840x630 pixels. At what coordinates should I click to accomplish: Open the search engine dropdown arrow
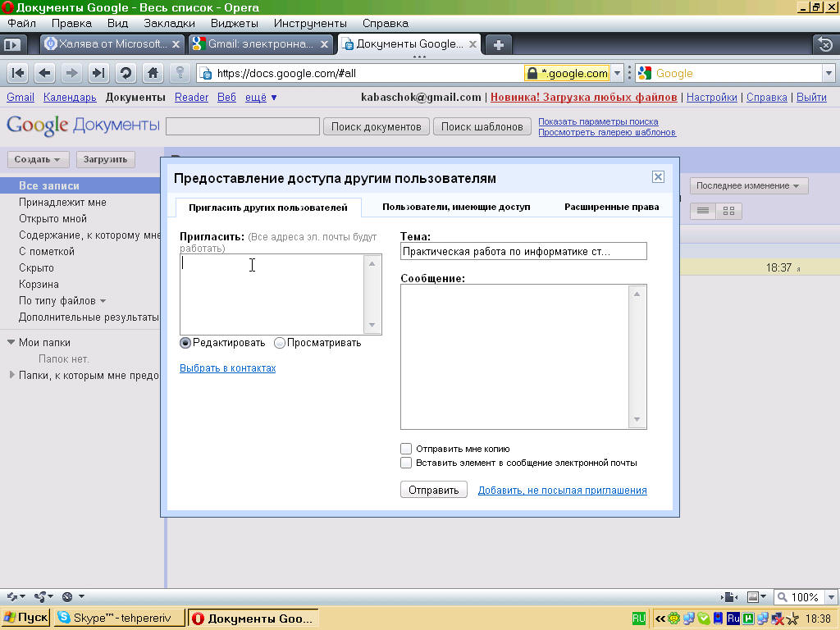[829, 73]
